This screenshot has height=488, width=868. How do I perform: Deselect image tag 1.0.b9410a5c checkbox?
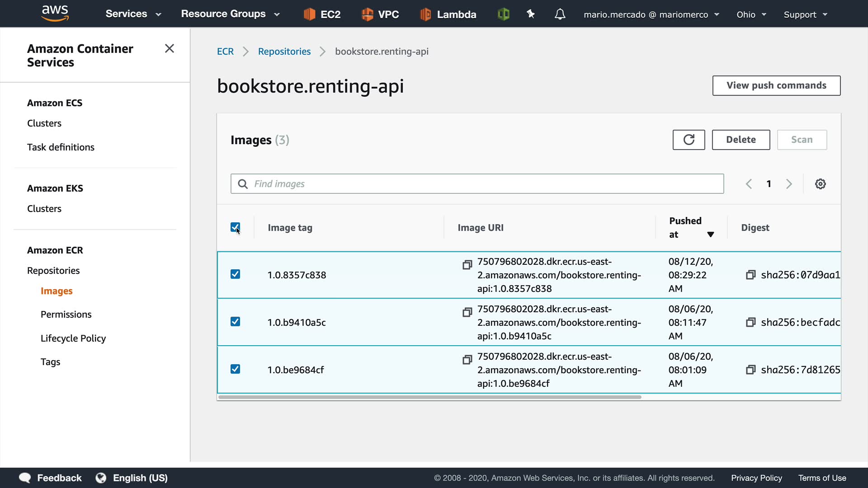point(235,322)
